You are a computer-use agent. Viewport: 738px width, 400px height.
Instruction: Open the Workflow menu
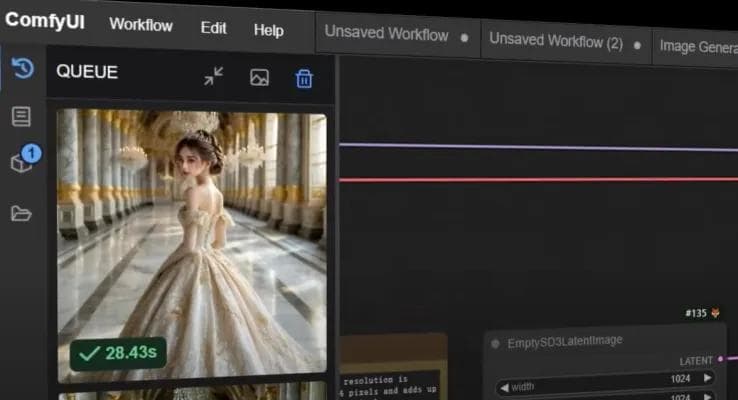[141, 24]
